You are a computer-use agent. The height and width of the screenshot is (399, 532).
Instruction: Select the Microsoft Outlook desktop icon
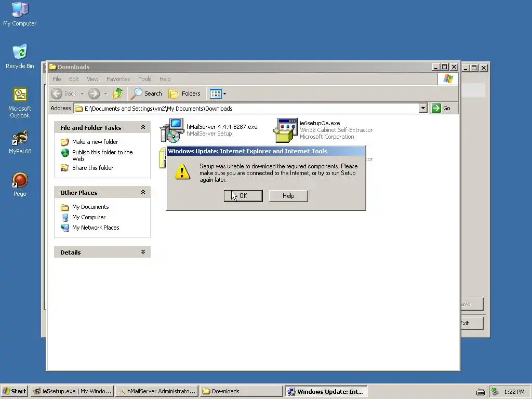click(x=20, y=103)
